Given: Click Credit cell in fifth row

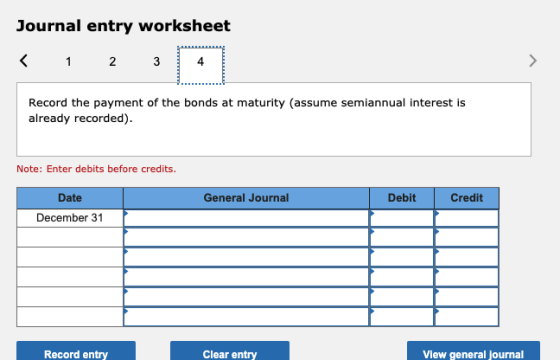Looking at the screenshot, I should pyautogui.click(x=466, y=297).
